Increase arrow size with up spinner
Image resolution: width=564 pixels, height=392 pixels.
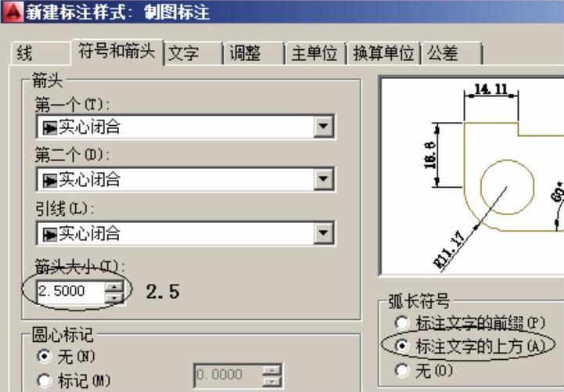pos(114,287)
